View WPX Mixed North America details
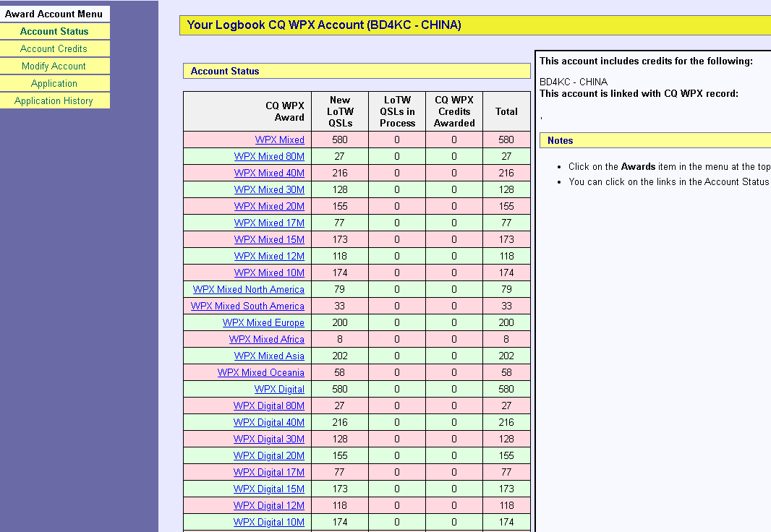The width and height of the screenshot is (771, 532). tap(248, 289)
